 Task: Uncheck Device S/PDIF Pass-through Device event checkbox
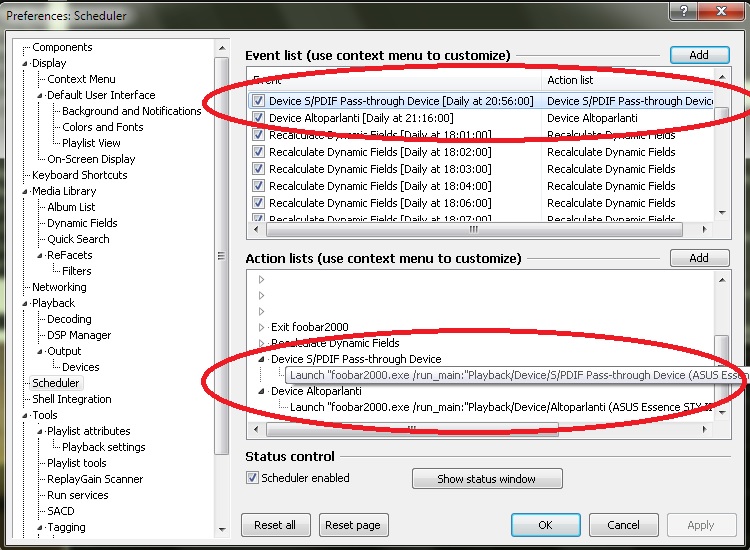pyautogui.click(x=258, y=101)
